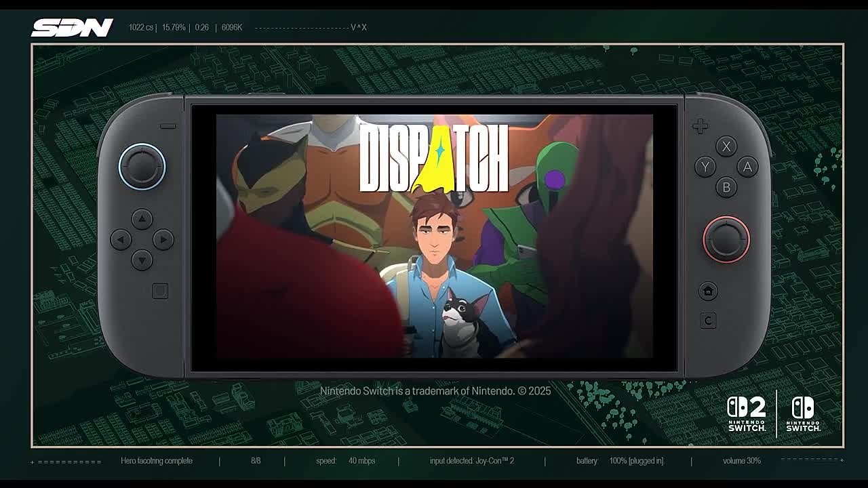868x488 pixels.
Task: Click the Nintendo Switch 2 logo
Action: (747, 414)
